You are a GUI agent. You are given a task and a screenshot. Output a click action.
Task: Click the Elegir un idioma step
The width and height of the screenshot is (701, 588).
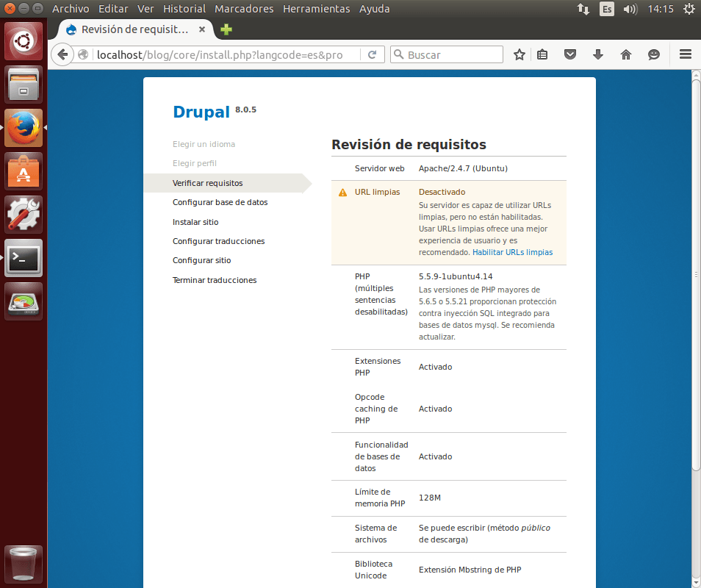click(x=204, y=144)
